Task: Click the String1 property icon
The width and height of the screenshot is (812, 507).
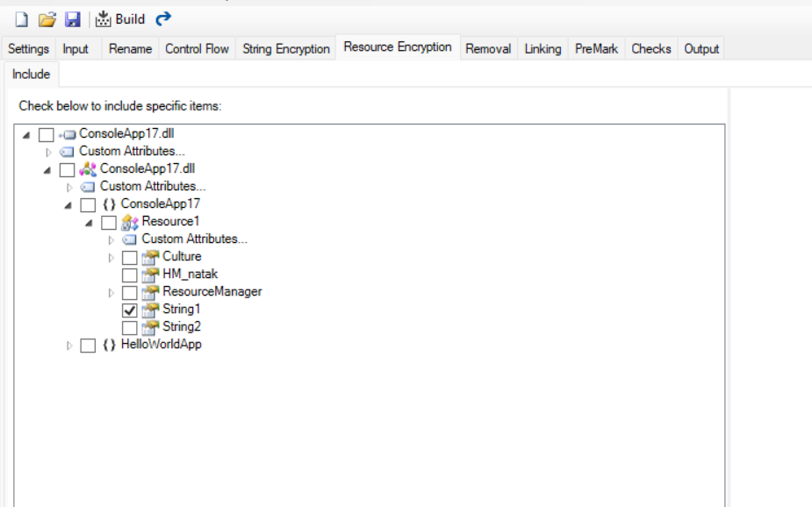Action: [150, 310]
